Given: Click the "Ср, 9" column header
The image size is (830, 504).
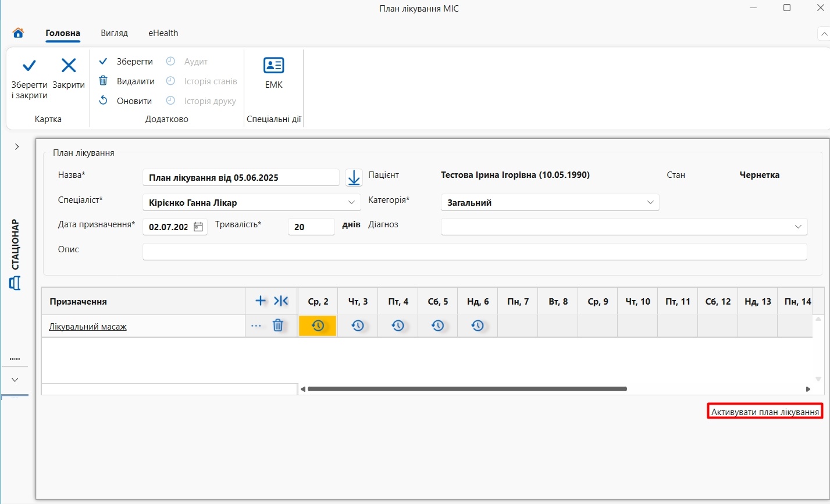Looking at the screenshot, I should [597, 301].
